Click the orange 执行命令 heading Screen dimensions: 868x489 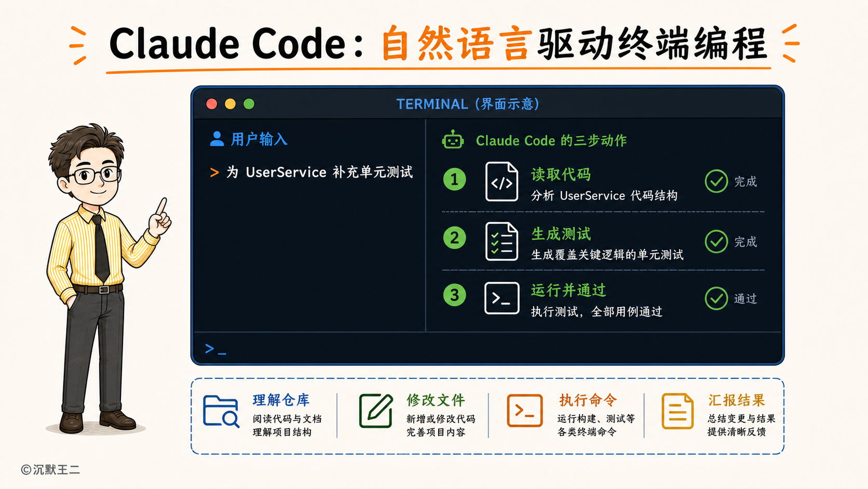click(588, 400)
